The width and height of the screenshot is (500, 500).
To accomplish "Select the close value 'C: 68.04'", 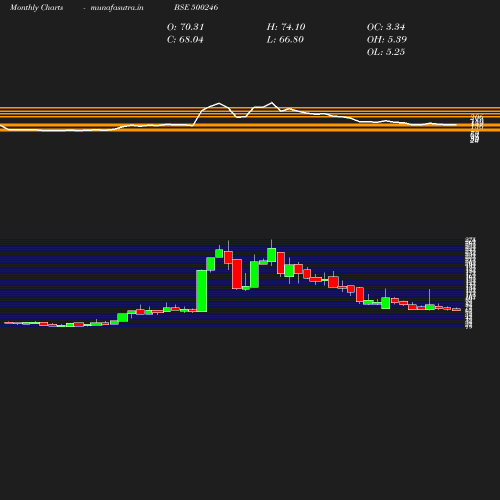I will (185, 40).
